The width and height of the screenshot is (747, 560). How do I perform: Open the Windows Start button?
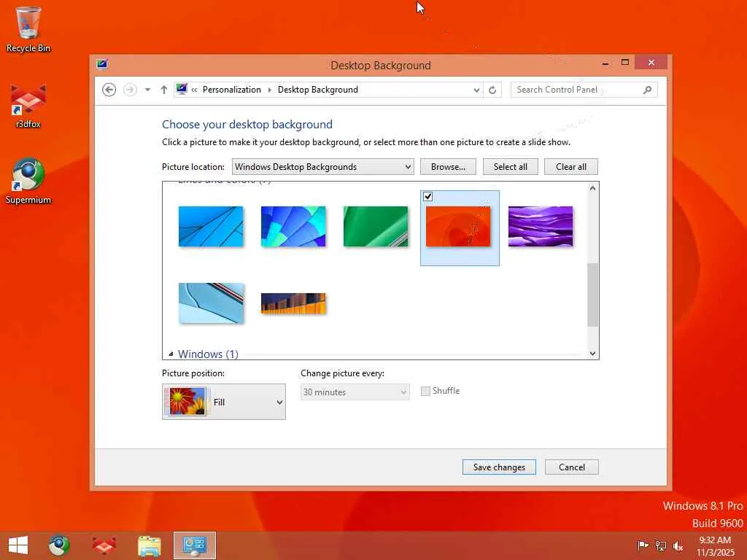tap(18, 545)
